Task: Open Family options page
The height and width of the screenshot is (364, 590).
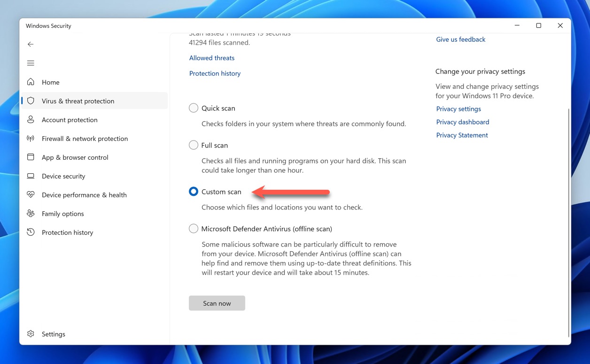Action: click(x=94, y=214)
